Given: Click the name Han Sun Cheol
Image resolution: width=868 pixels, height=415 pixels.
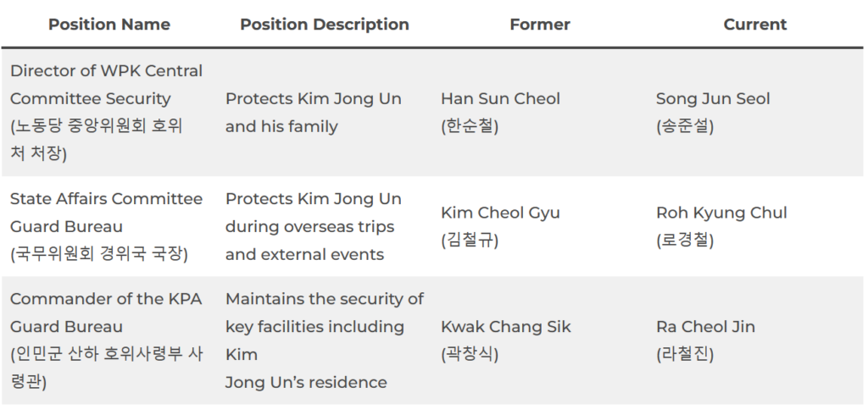Looking at the screenshot, I should tap(500, 99).
